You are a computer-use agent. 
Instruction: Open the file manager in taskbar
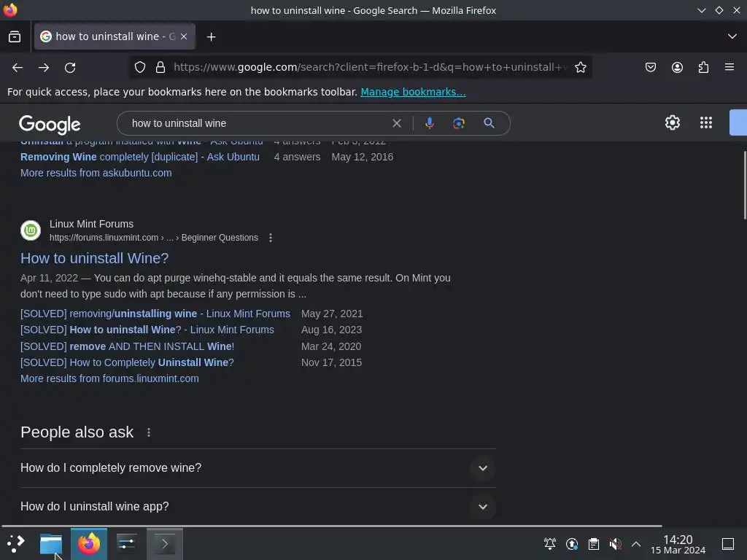pos(51,543)
